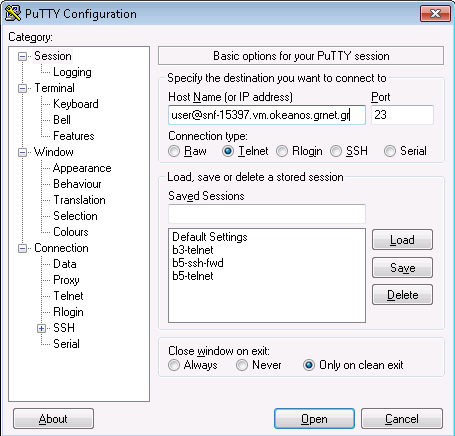
Task: Open the Serial category in tree
Action: pos(66,344)
